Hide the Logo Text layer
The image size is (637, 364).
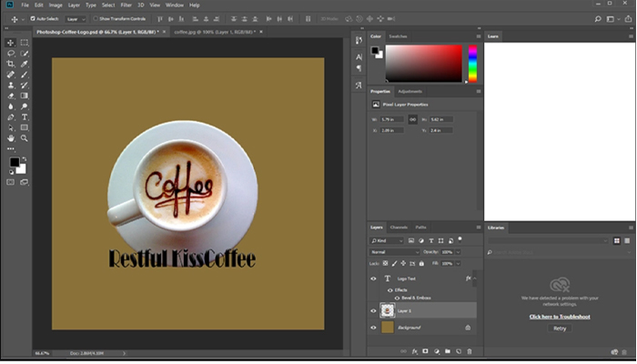coord(373,278)
